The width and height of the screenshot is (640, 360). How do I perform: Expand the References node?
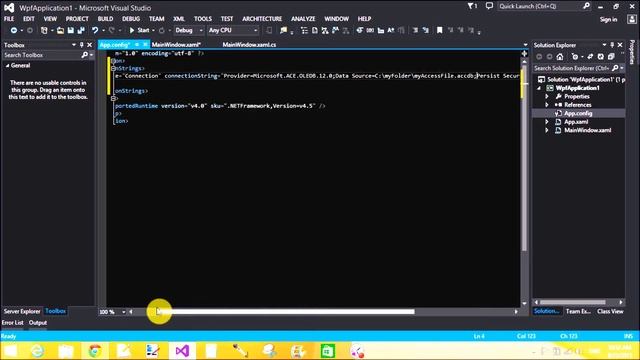coord(547,105)
